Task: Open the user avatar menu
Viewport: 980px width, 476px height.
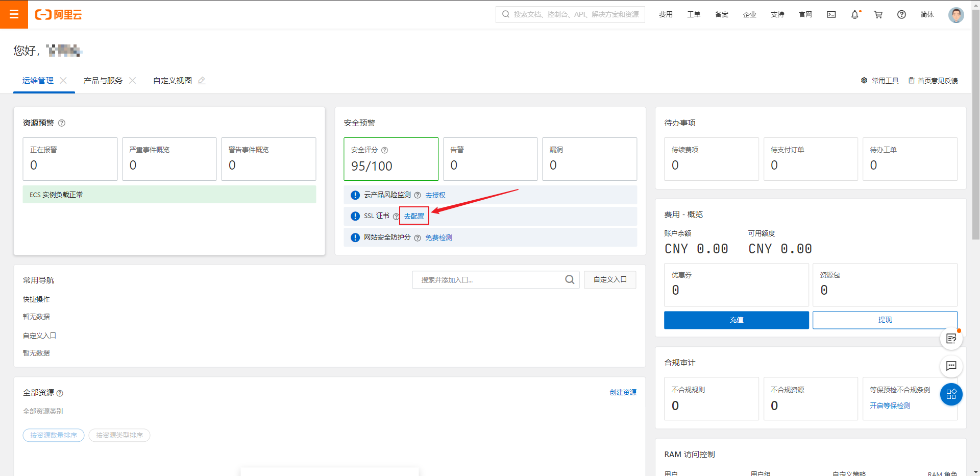Action: click(956, 15)
